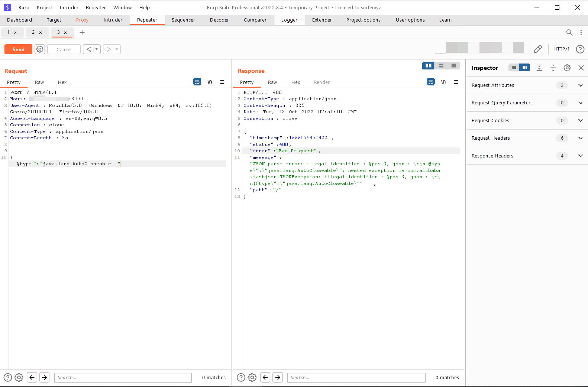Open the Project menu in menu bar
The height and width of the screenshot is (387, 588).
44,7
